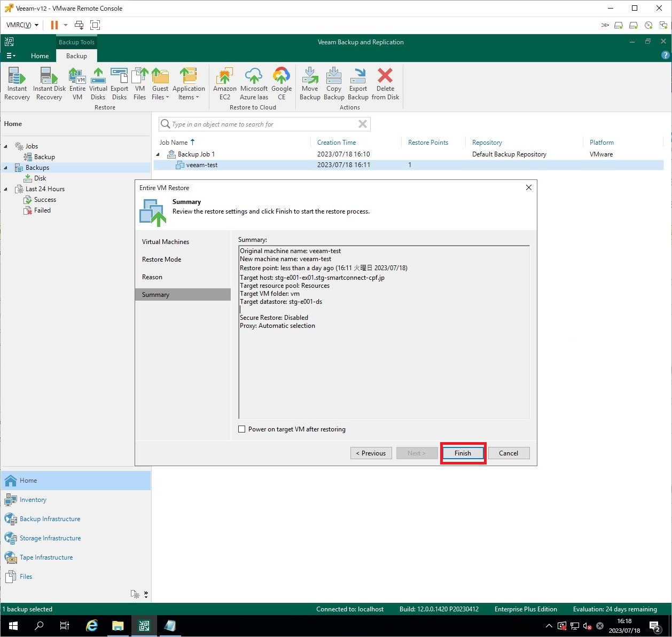Viewport: 672px width, 637px height.
Task: Click the Virtual Disks restore icon
Action: click(98, 84)
